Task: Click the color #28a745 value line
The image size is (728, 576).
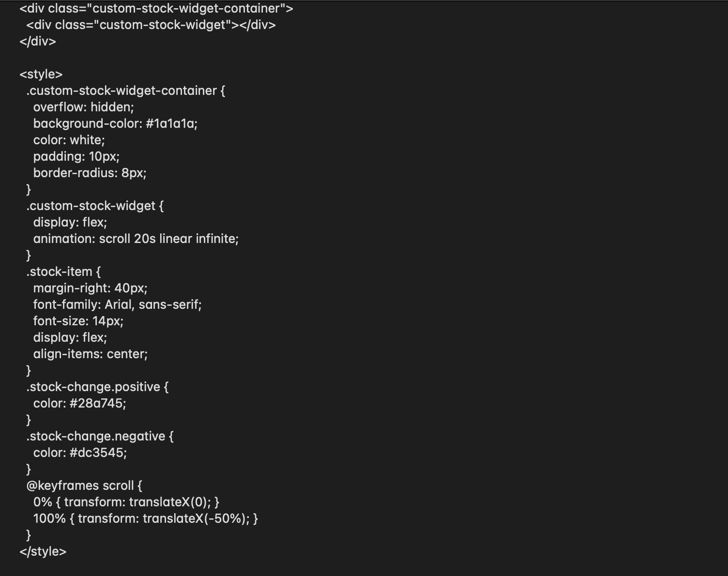Action: coord(80,403)
